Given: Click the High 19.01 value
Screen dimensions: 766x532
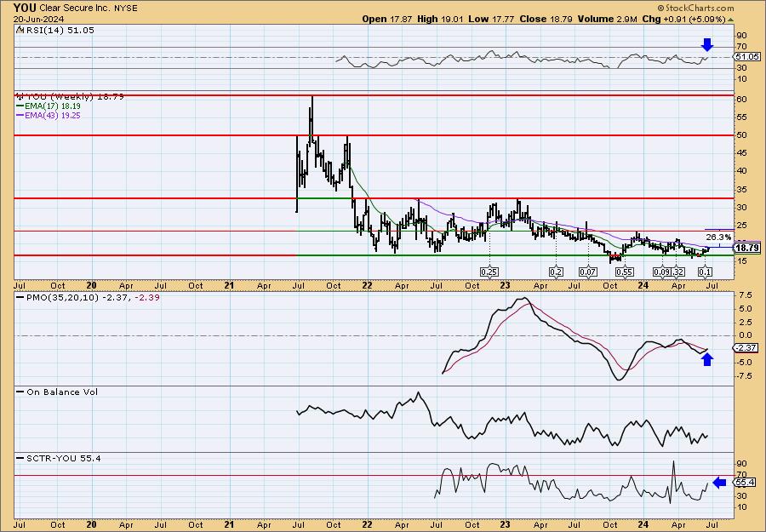Looking at the screenshot, I should coord(440,19).
